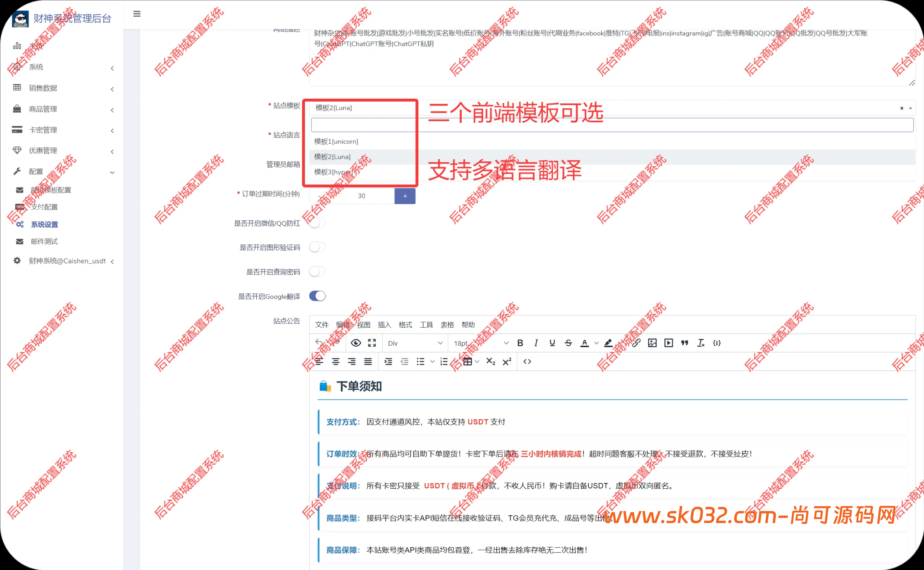This screenshot has height=570, width=924.
Task: Turn on the 是否开启查询密码 toggle
Action: point(317,271)
